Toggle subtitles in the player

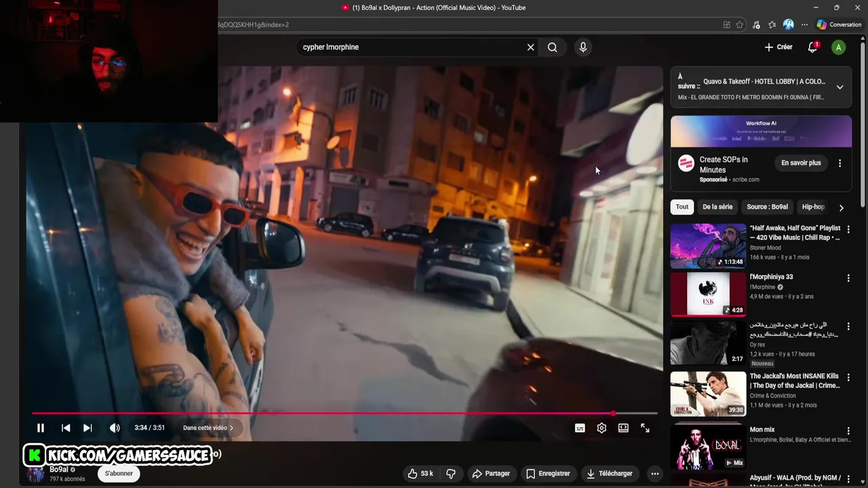(580, 428)
